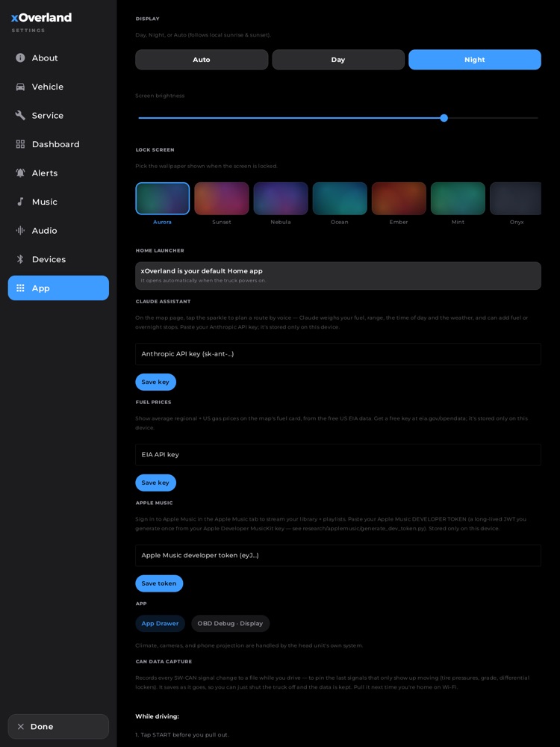Click the Devices Bluetooth icon
The image size is (560, 747).
click(20, 259)
